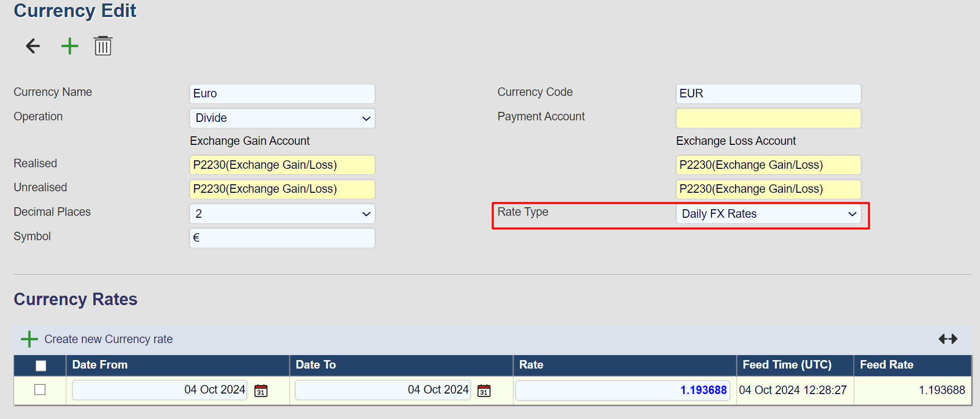
Task: Tick the checkbox for 04 Oct 2024 rate row
Action: [40, 390]
